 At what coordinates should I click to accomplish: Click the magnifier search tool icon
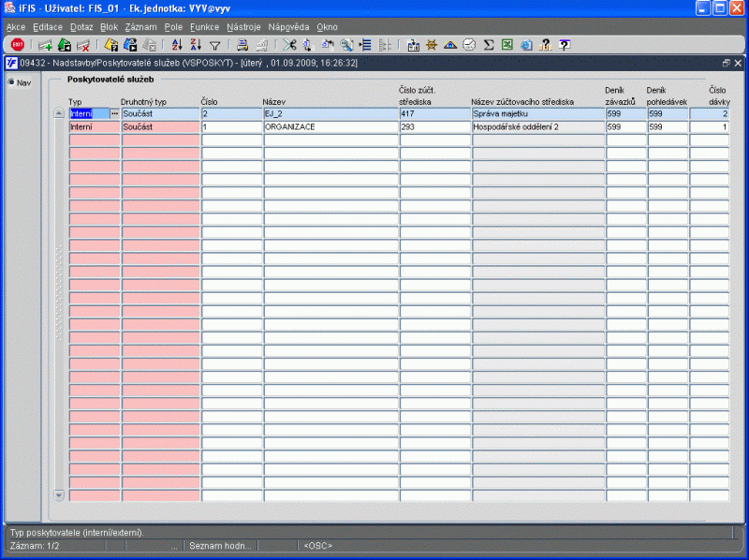click(x=346, y=45)
